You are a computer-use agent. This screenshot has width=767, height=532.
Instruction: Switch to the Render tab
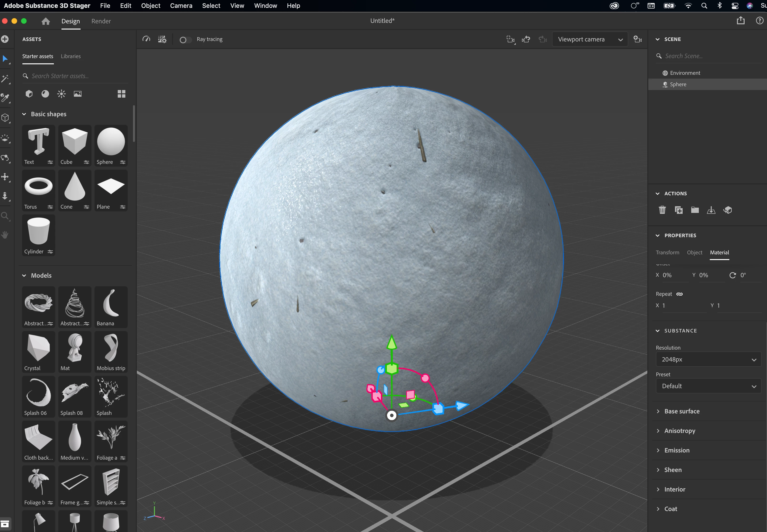[x=101, y=21]
